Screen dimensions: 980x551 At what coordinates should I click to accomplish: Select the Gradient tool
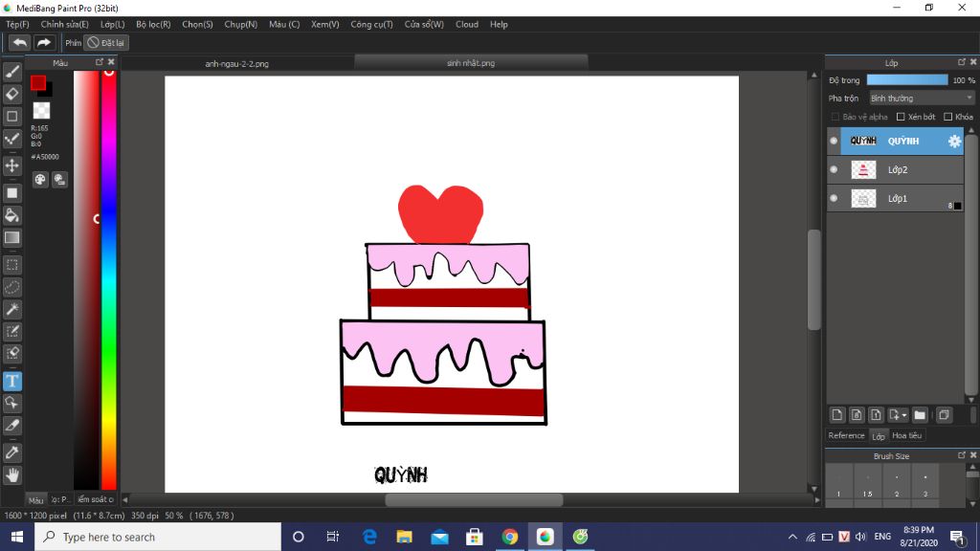pyautogui.click(x=11, y=237)
